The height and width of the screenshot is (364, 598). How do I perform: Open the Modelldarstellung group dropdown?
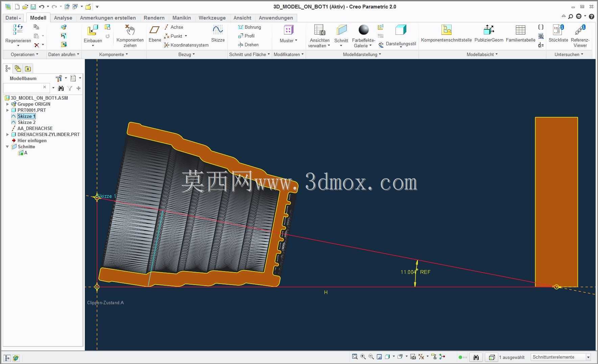point(362,54)
